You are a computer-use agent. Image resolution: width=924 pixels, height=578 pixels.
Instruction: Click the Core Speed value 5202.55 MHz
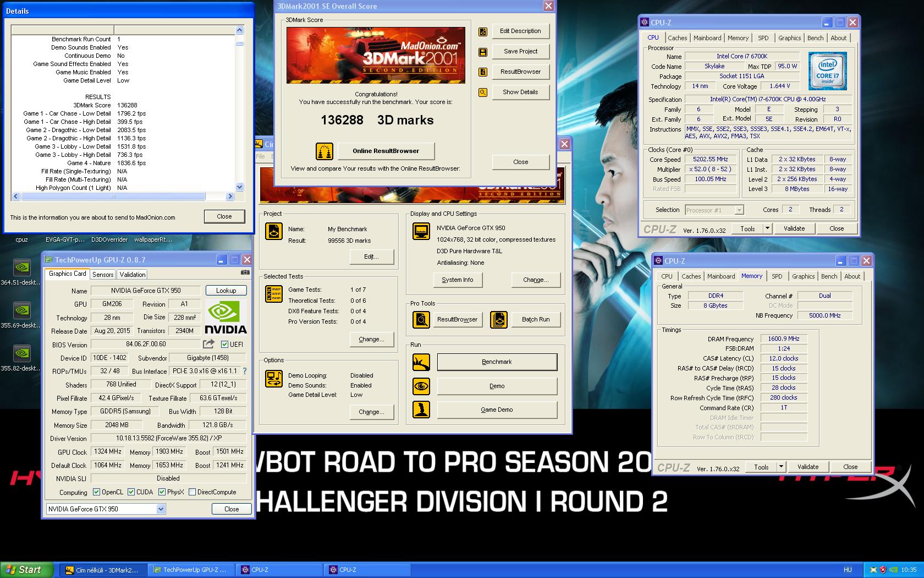point(710,160)
